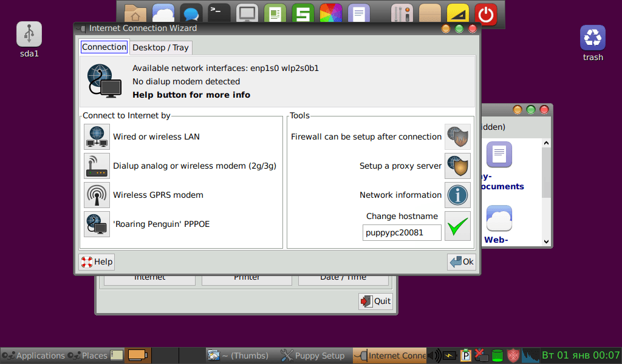Click the scroll down arrow in file window
Viewport: 622px width, 364px height.
tap(546, 241)
